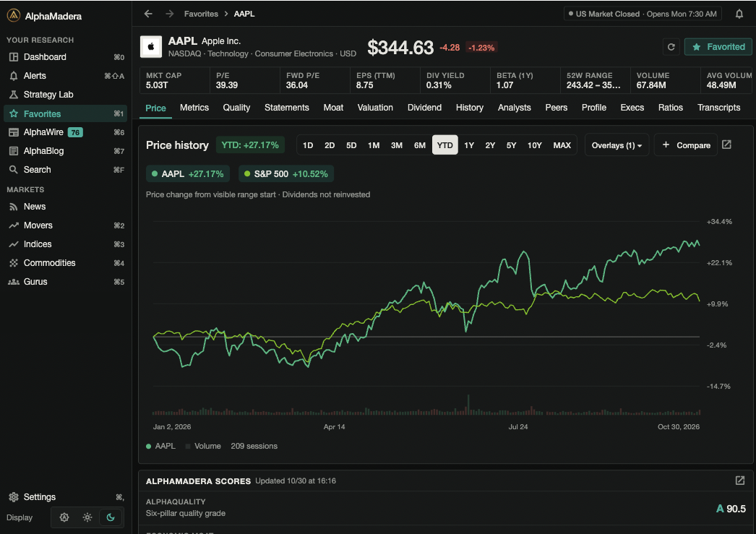Open the notifications bell at top right

tap(739, 14)
